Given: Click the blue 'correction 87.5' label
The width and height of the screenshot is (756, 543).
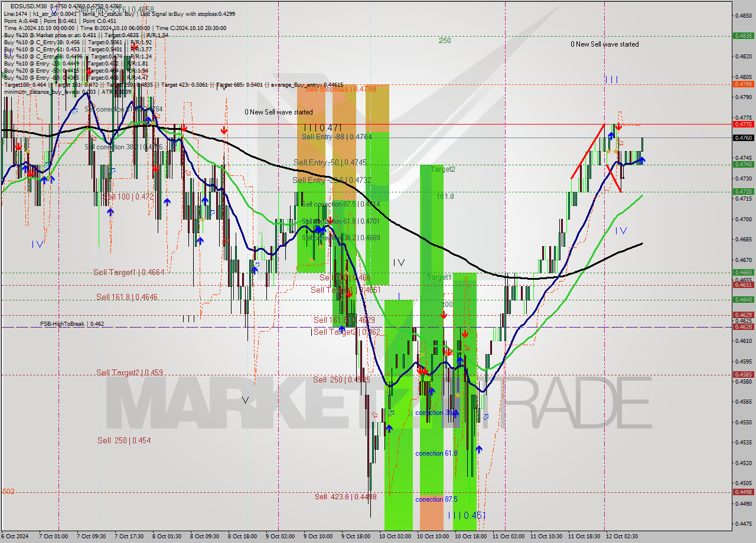Looking at the screenshot, I should click(x=436, y=499).
